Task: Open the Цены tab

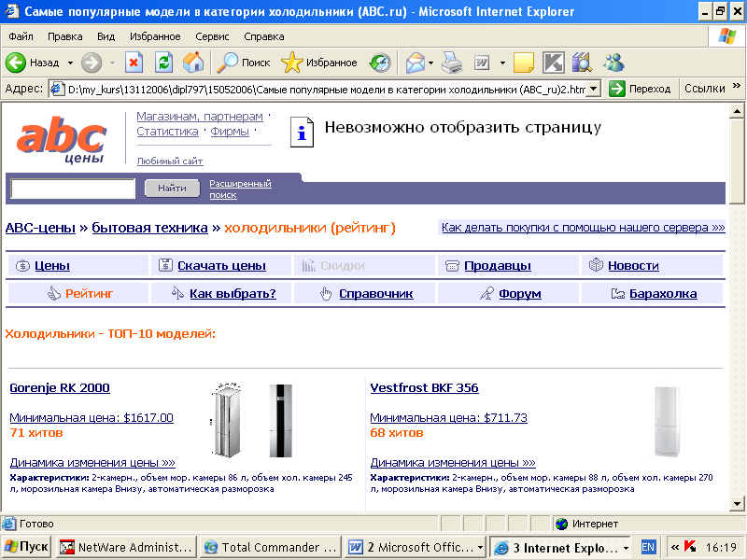Action: [x=52, y=266]
